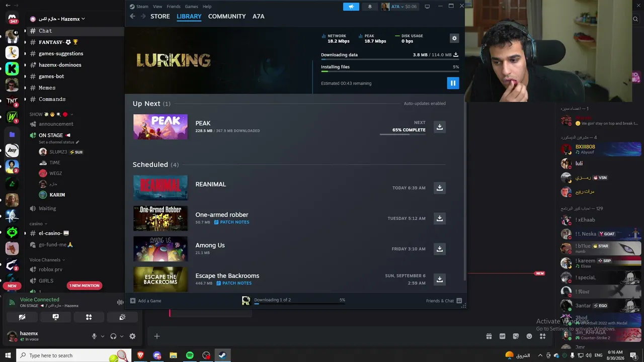Collapse the SHOW category in Discord
644x362 pixels.
pos(51,115)
